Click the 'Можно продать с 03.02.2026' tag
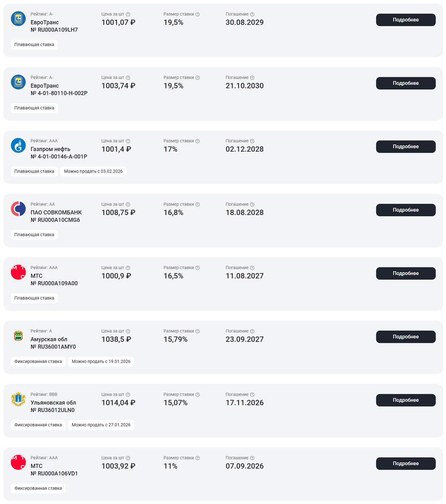 click(93, 171)
